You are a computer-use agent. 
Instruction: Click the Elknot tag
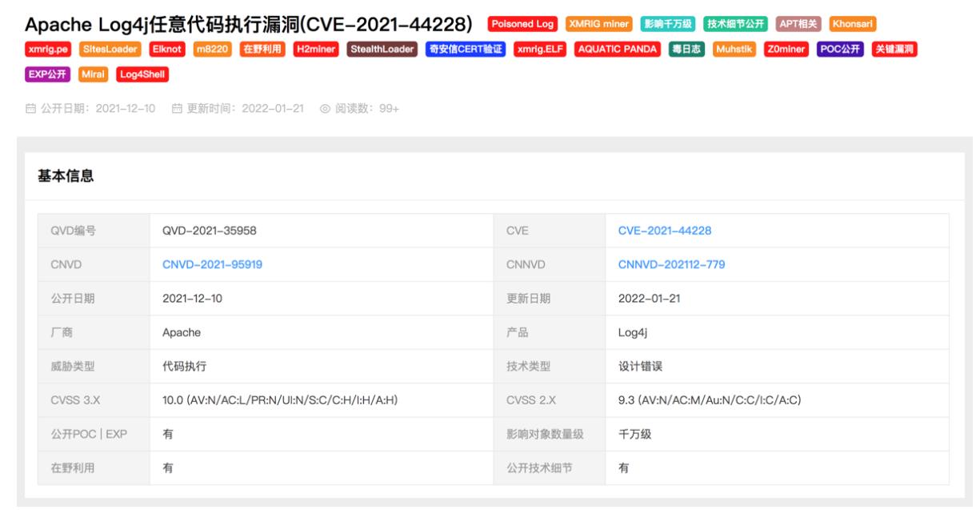166,50
